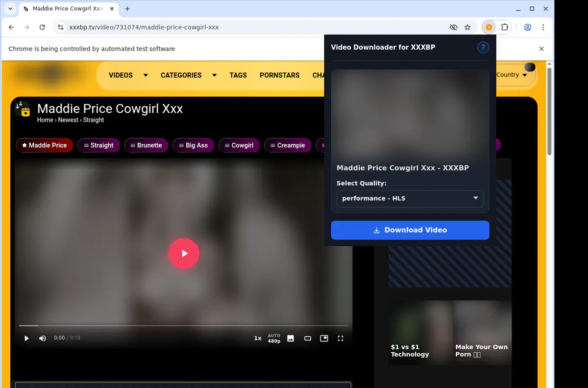The height and width of the screenshot is (388, 588).
Task: Go back to the previous page
Action: pyautogui.click(x=11, y=27)
